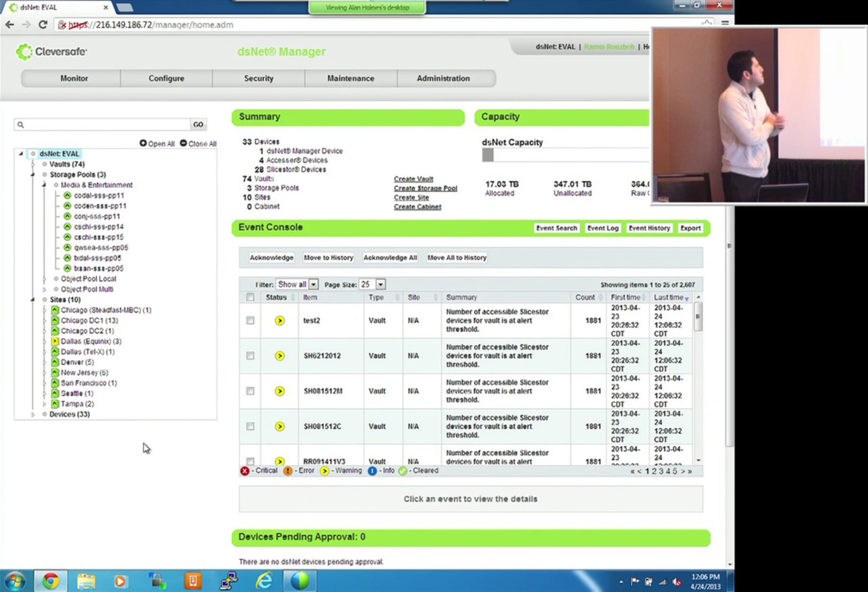This screenshot has height=592, width=868.
Task: Select the Vaults (74) tree item
Action: (x=67, y=164)
